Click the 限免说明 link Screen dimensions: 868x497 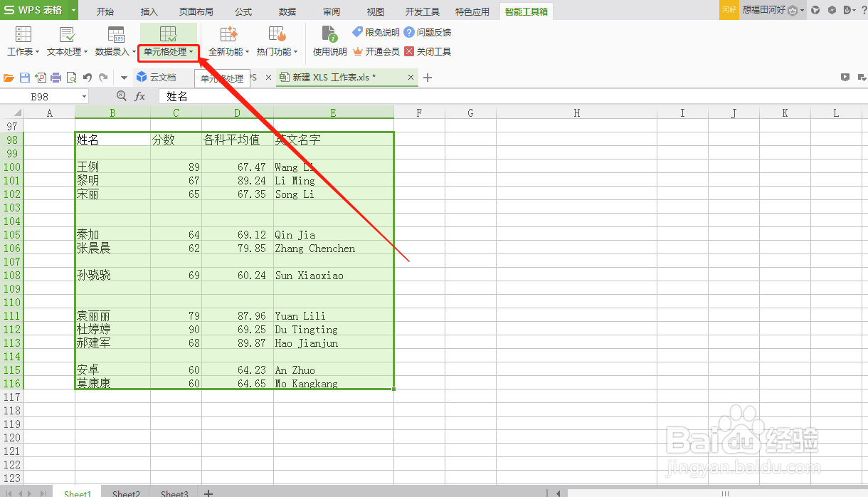point(376,32)
